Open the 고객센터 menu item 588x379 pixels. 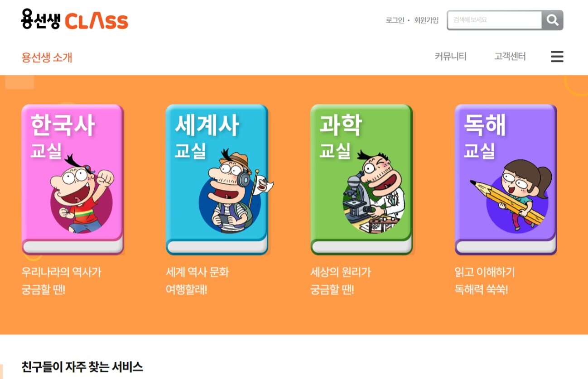(x=510, y=57)
